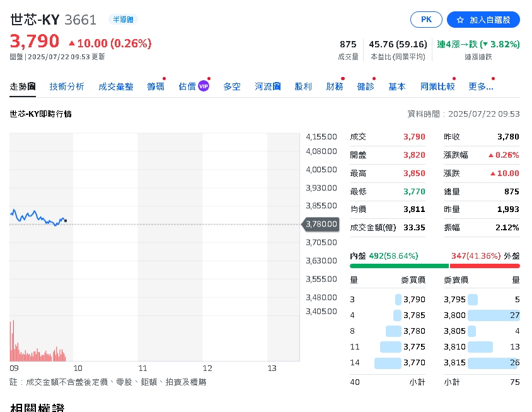Switch to the 技術分析 tab
Image resolution: width=532 pixels, height=412 pixels.
(x=65, y=86)
